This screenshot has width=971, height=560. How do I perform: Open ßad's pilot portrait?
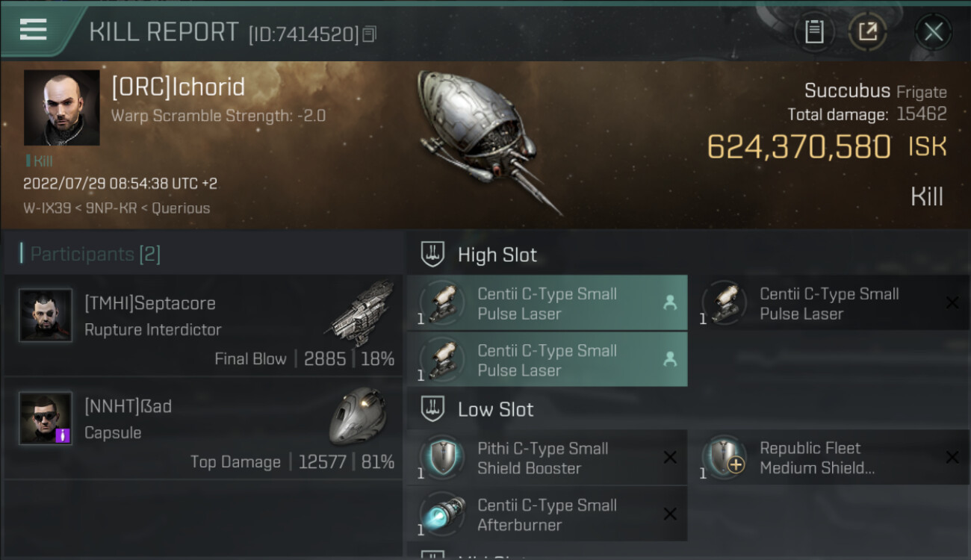pyautogui.click(x=46, y=418)
